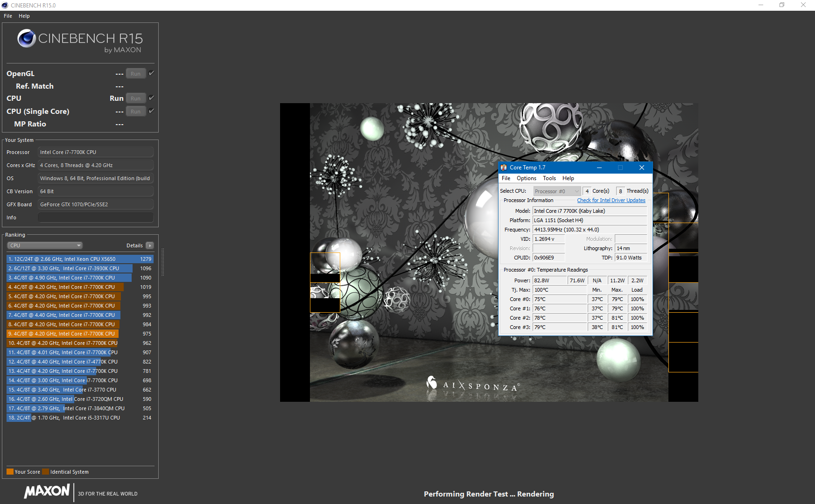This screenshot has height=504, width=815.
Task: Click the Cores x GHz field
Action: click(x=96, y=165)
